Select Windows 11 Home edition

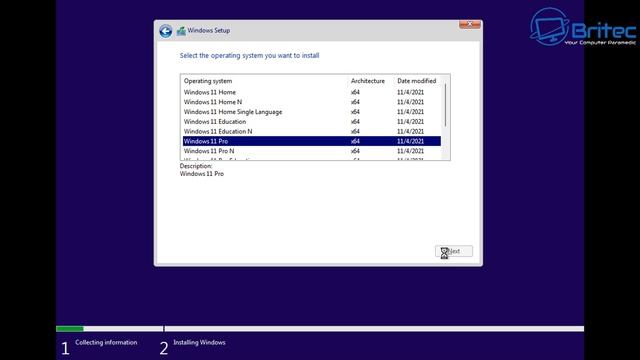click(312, 92)
